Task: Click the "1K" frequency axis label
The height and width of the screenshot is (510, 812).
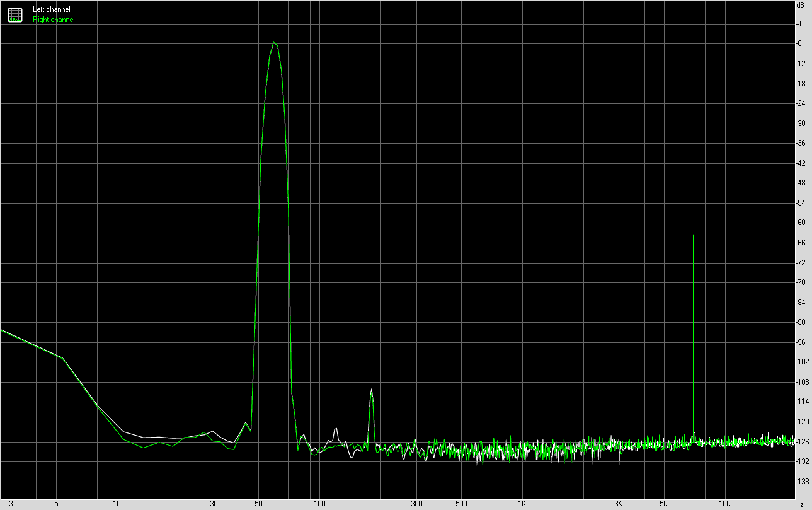Action: [x=522, y=504]
